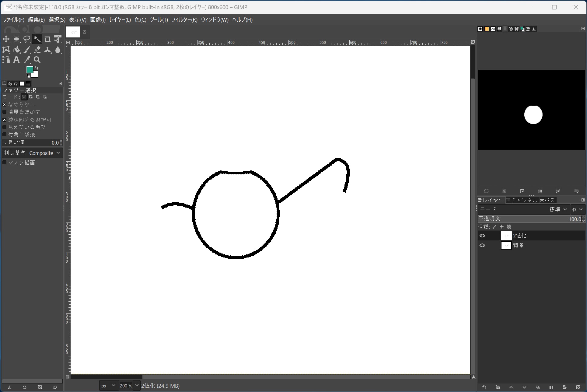This screenshot has height=392, width=587.
Task: Click the teal foreground color swatch
Action: point(30,70)
